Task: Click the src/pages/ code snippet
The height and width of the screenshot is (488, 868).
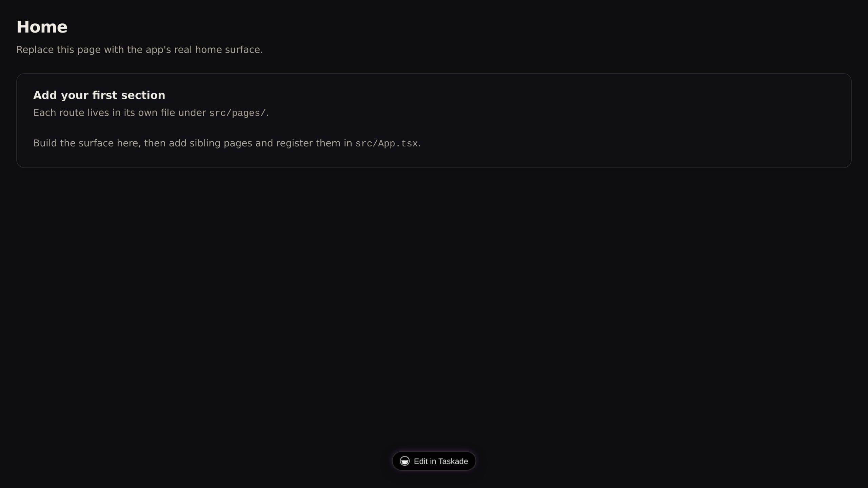Action: click(x=237, y=113)
